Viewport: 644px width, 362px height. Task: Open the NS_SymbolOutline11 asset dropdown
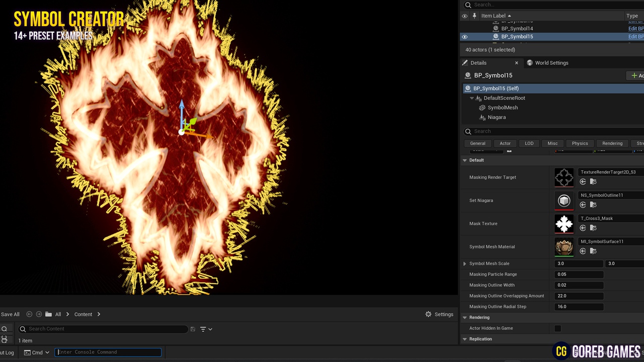[611, 195]
